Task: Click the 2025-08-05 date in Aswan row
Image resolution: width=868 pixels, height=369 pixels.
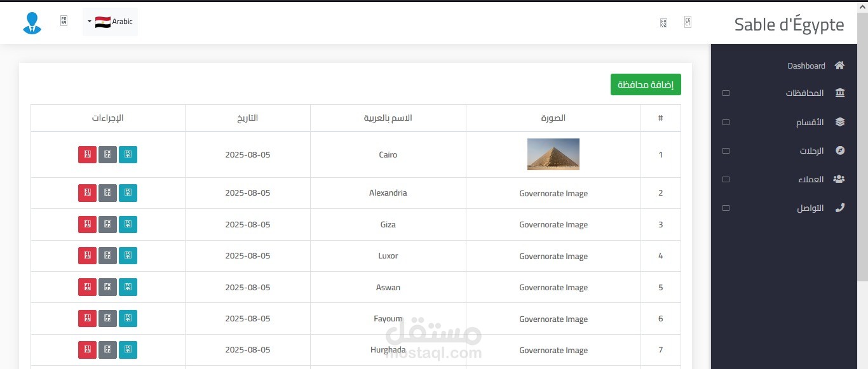Action: [248, 288]
